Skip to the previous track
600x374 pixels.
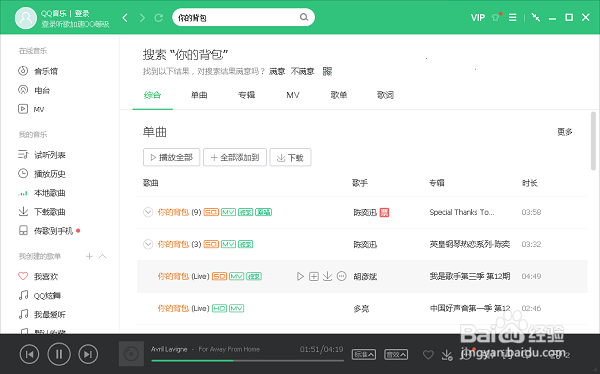click(x=29, y=354)
